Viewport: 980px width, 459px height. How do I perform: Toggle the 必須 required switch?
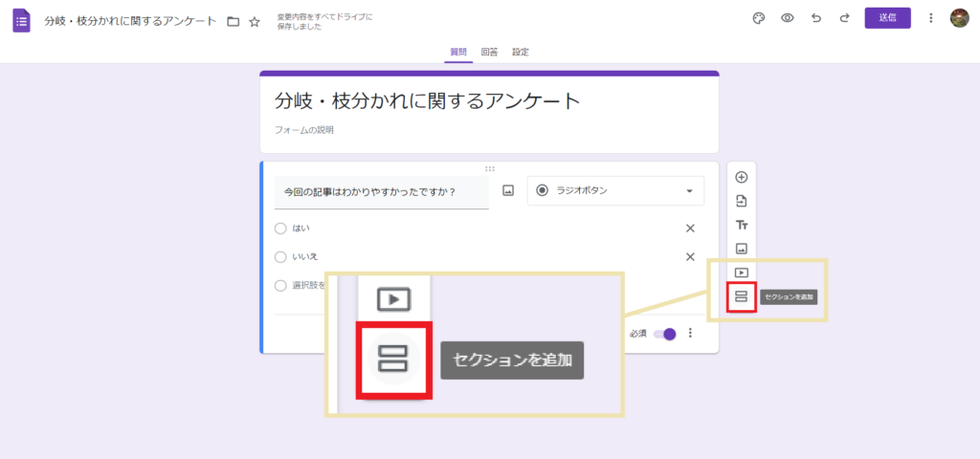coord(664,334)
